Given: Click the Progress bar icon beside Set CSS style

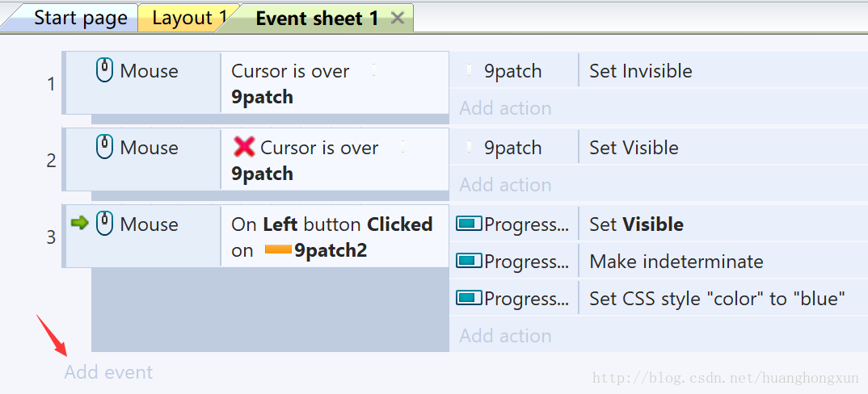Looking at the screenshot, I should coord(469,298).
